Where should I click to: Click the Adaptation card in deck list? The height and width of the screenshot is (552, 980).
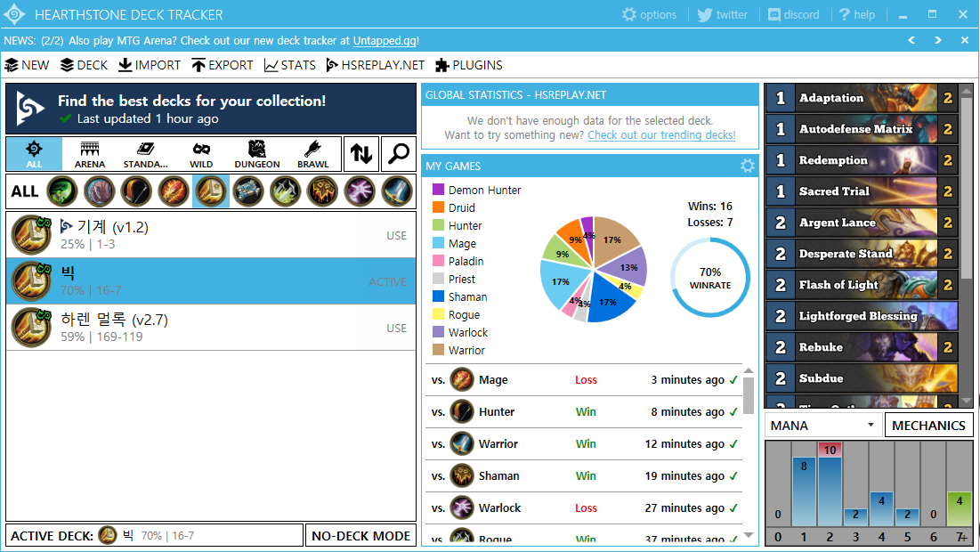click(862, 98)
